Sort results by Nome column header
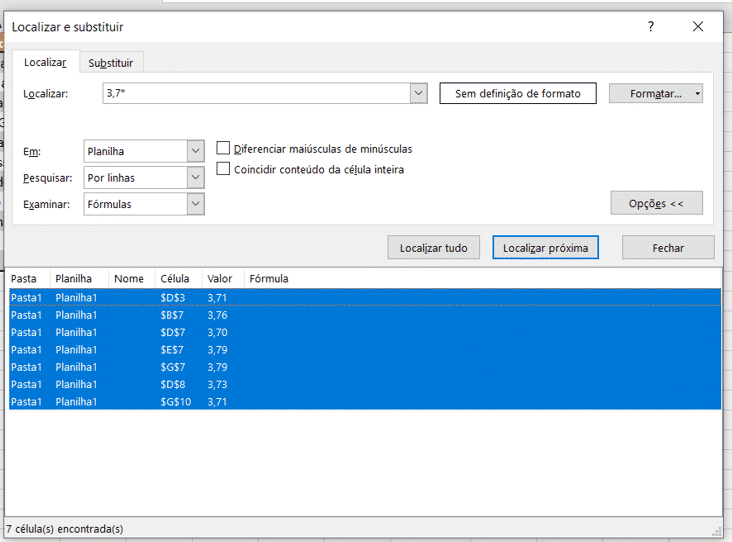Screen dimensions: 732x542 click(132, 279)
